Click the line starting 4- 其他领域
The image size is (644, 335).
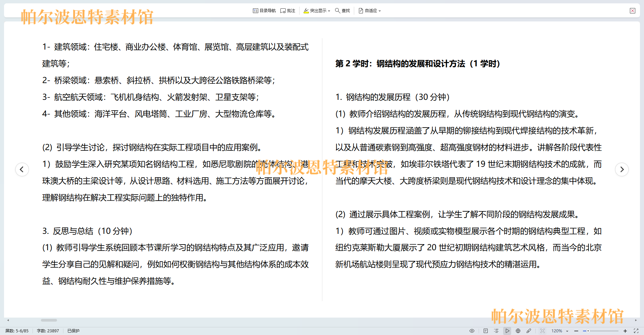159,114
